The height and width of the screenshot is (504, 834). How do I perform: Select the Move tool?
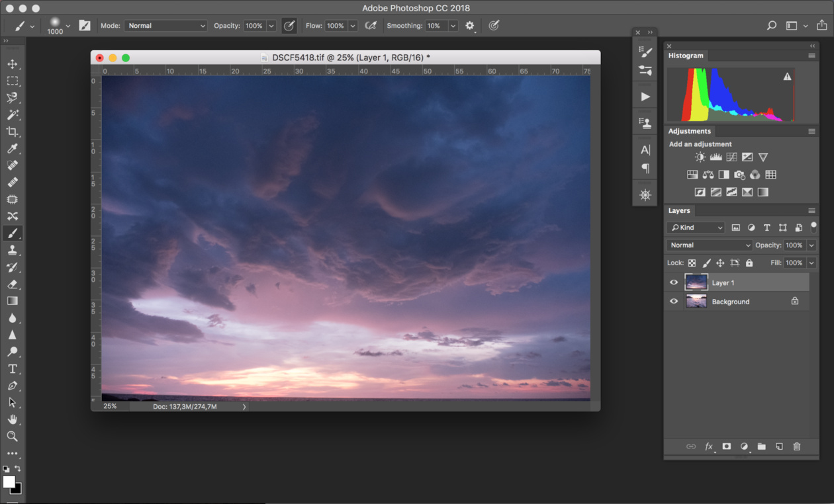[x=13, y=64]
